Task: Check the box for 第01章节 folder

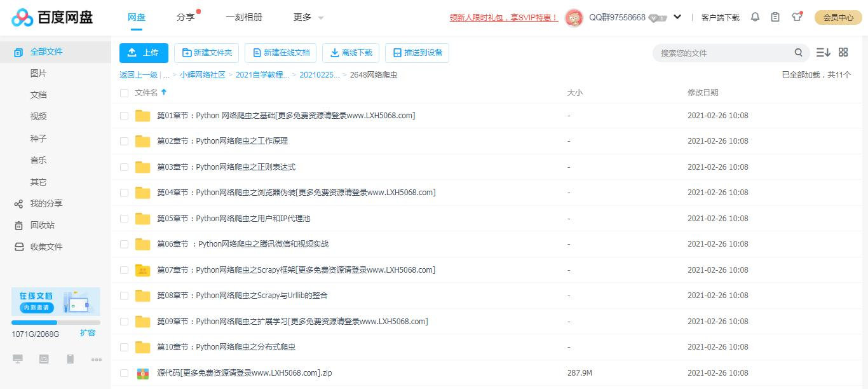Action: [x=124, y=116]
